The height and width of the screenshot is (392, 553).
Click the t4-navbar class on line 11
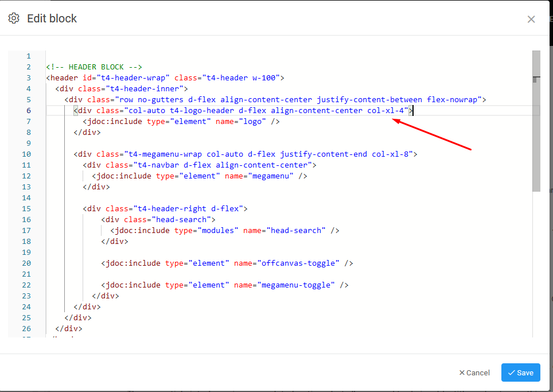click(158, 165)
